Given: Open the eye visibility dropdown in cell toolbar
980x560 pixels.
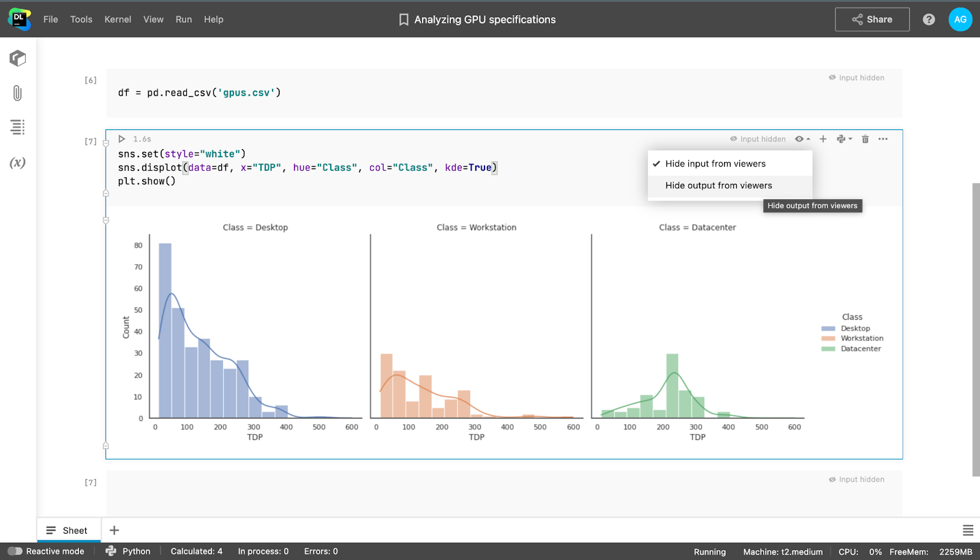Looking at the screenshot, I should coord(802,139).
